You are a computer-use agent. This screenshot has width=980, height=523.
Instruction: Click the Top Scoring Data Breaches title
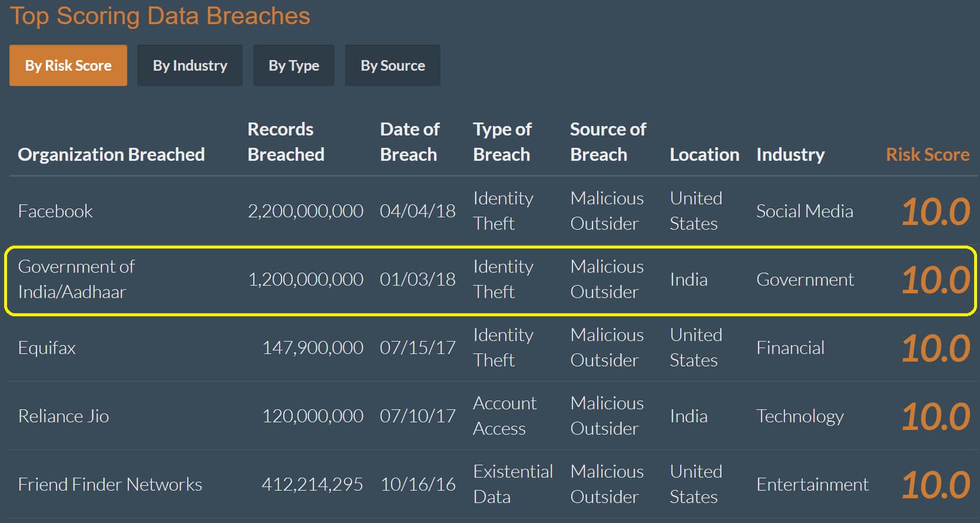[x=160, y=16]
